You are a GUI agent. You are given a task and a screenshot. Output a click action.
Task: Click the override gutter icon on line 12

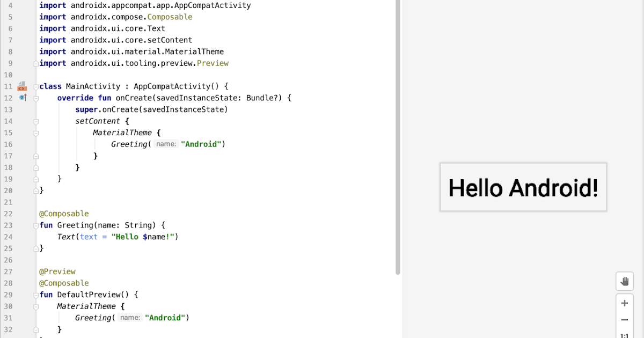point(23,98)
